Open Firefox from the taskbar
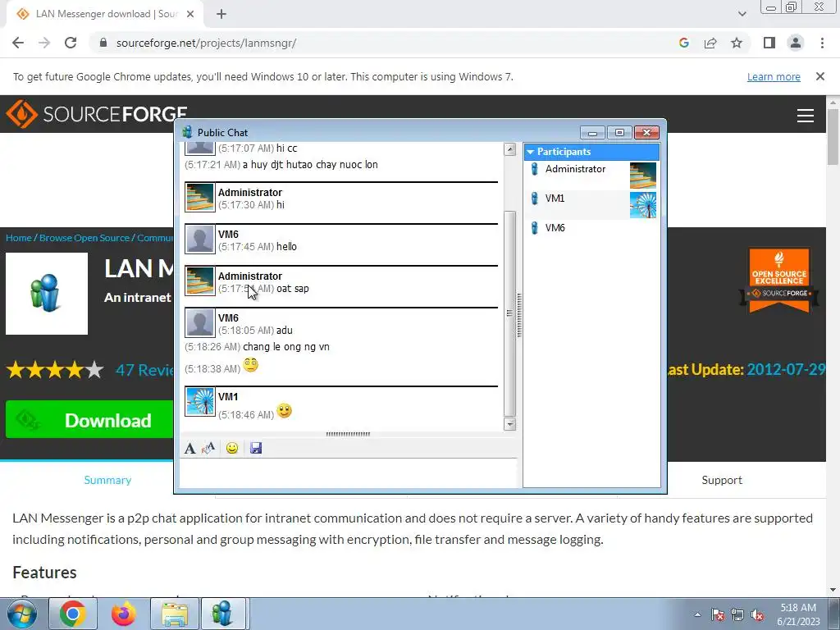Screen dimensions: 840x630 124,614
